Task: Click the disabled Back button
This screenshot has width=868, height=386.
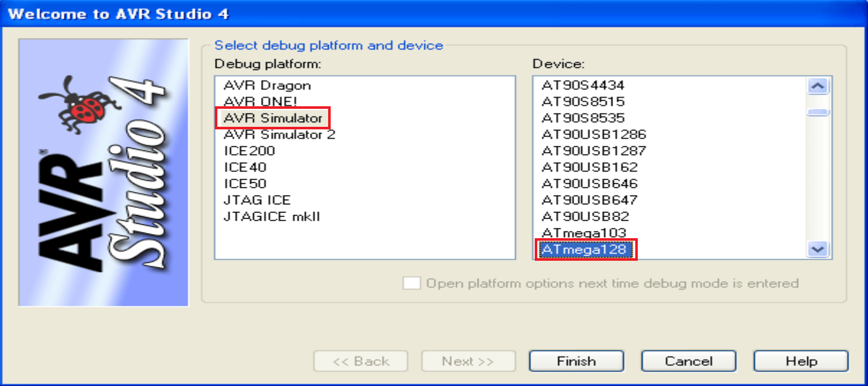Action: 361,361
